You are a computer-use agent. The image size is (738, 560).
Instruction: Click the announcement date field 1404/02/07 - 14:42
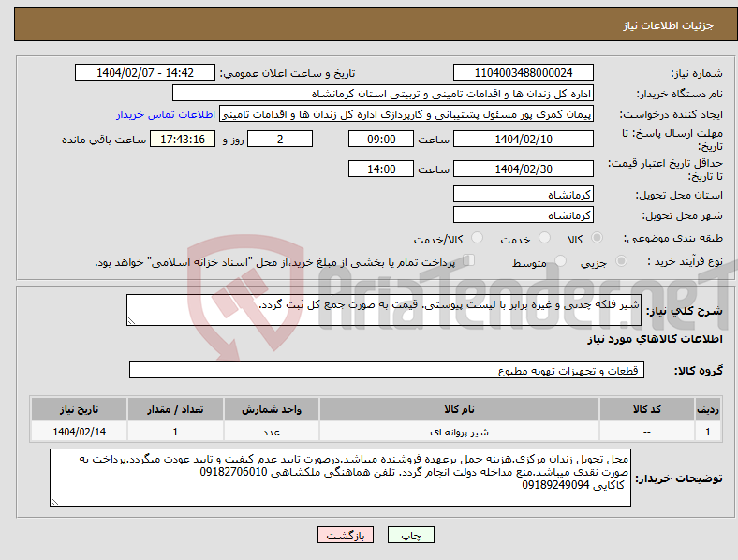(x=145, y=72)
